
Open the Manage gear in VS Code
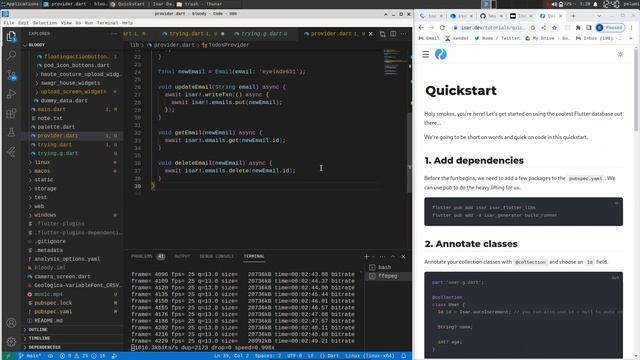(x=11, y=342)
